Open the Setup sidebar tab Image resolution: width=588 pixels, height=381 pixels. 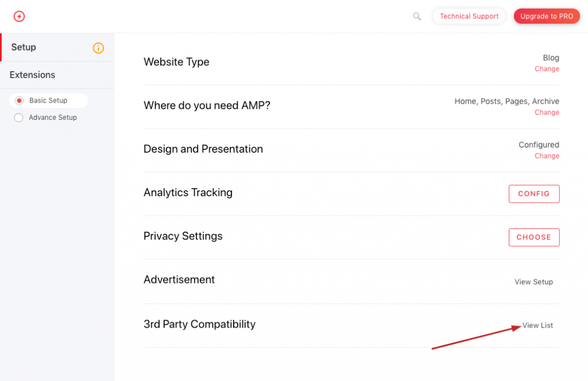tap(57, 47)
